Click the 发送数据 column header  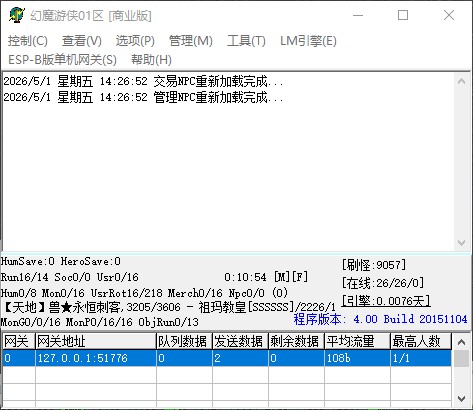[x=240, y=341]
